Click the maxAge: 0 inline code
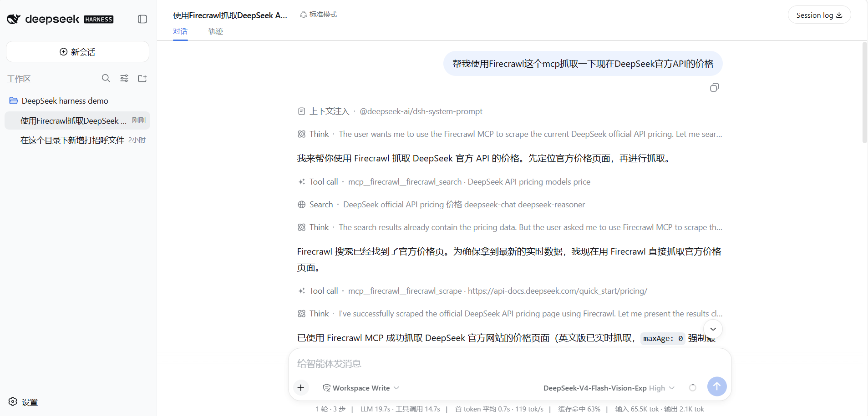This screenshot has height=416, width=868. click(663, 338)
